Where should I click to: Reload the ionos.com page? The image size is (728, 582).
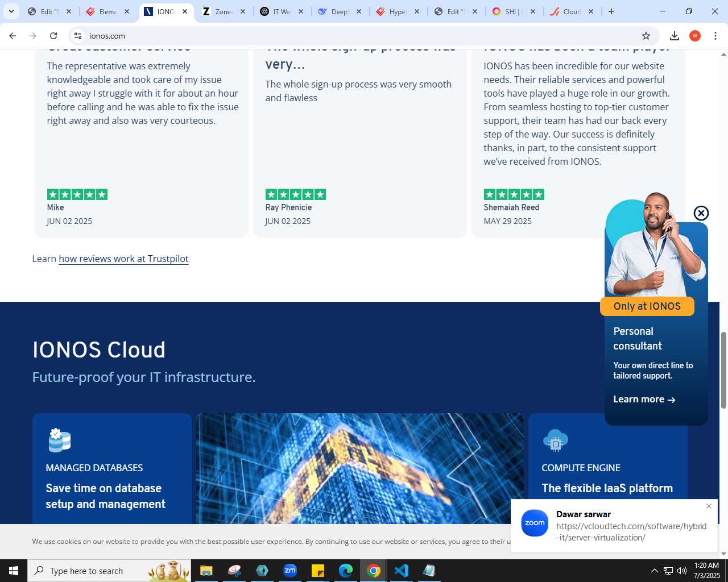pos(53,36)
